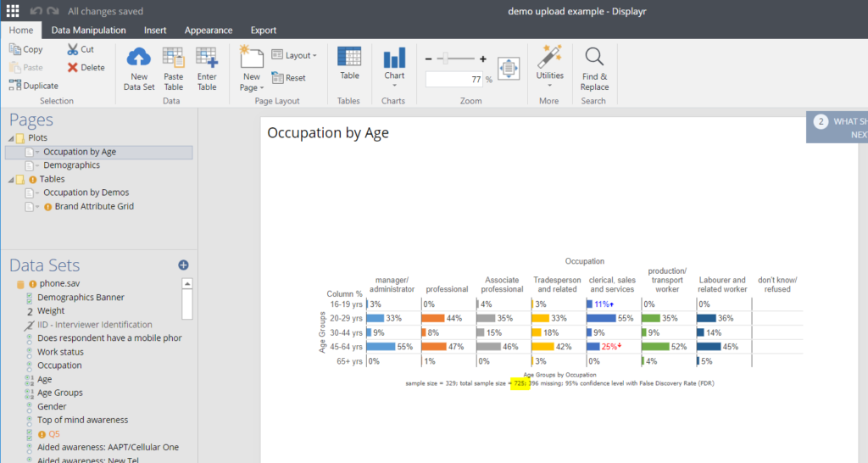Open the Data Manipulation tab

88,30
